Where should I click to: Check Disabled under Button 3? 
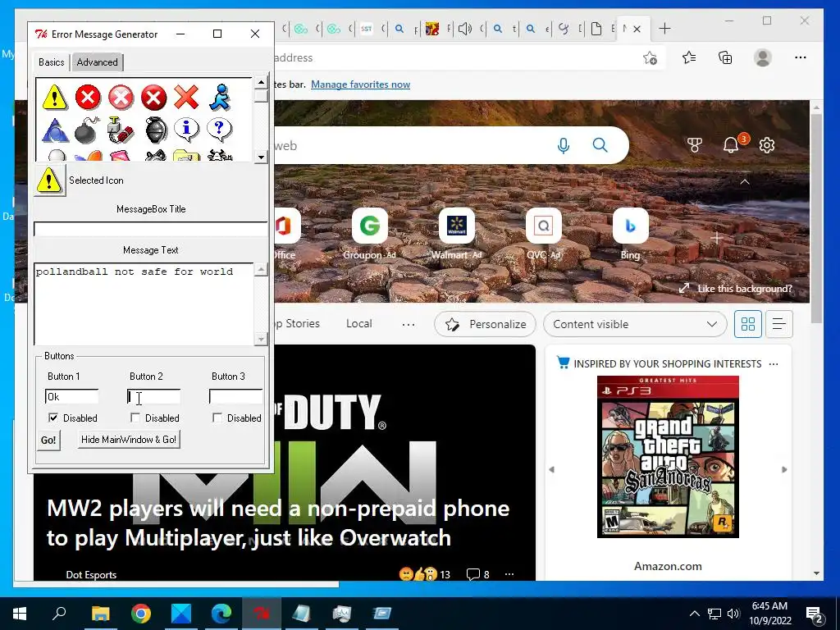[217, 418]
